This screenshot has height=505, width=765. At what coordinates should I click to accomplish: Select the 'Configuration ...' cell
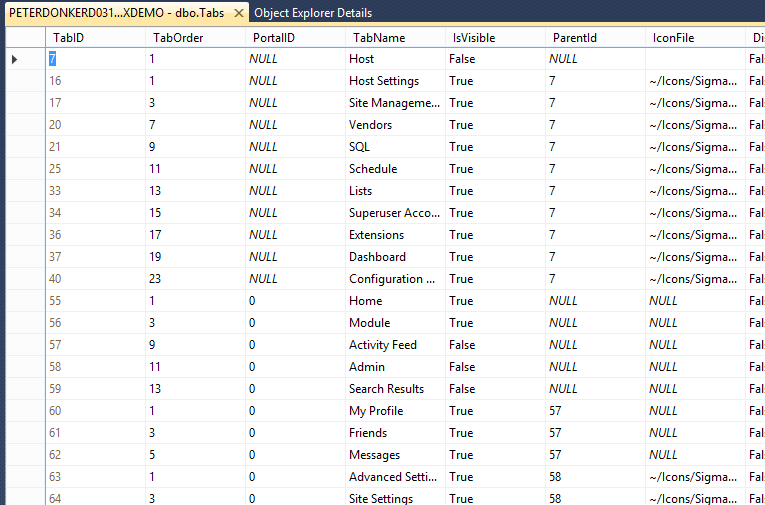[395, 279]
